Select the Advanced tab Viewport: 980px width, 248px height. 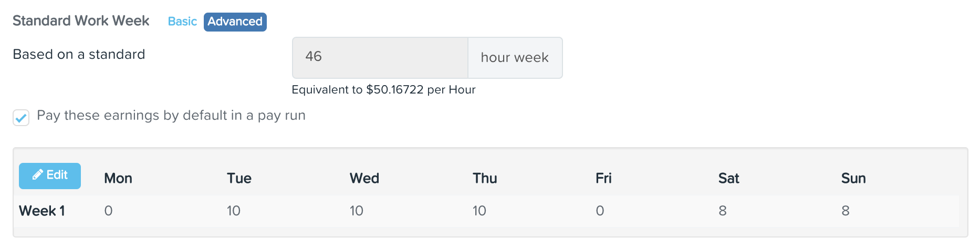(x=235, y=22)
